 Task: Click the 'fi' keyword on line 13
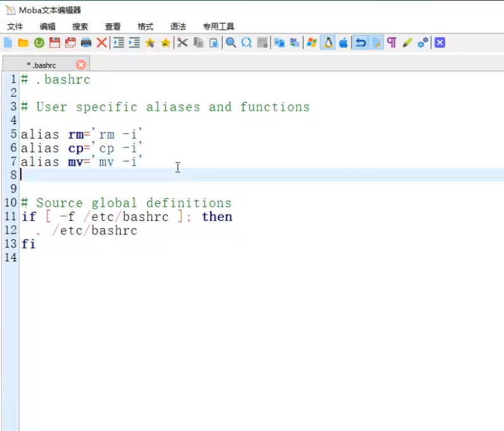(28, 244)
